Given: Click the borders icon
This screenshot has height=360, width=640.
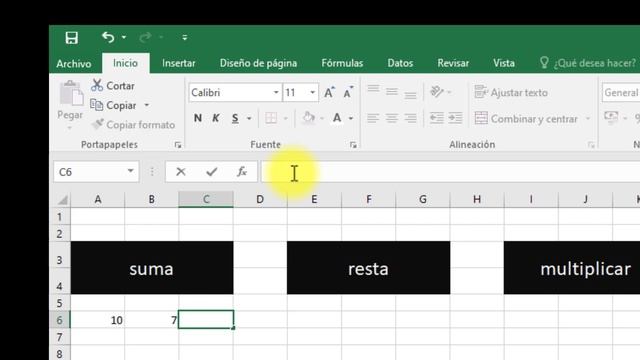Looking at the screenshot, I should pos(271,118).
